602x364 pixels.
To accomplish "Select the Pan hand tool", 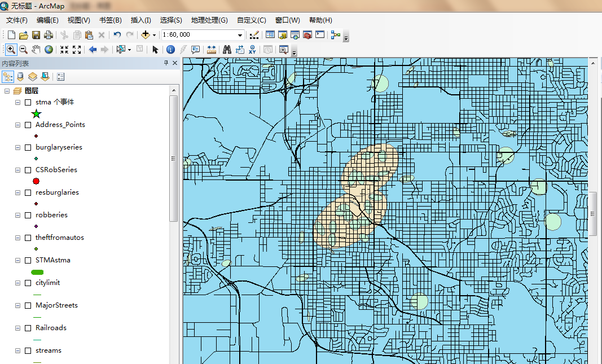I will (36, 50).
